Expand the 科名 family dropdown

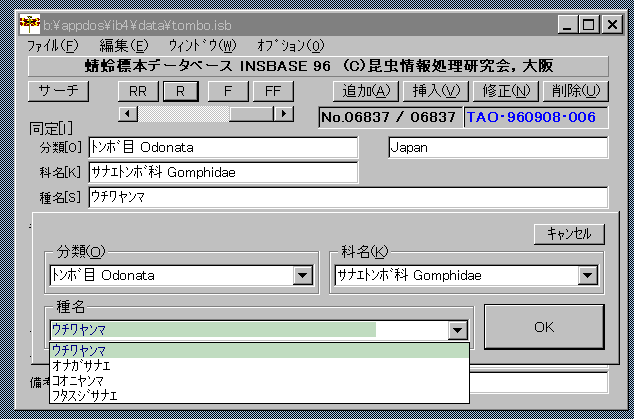click(587, 276)
